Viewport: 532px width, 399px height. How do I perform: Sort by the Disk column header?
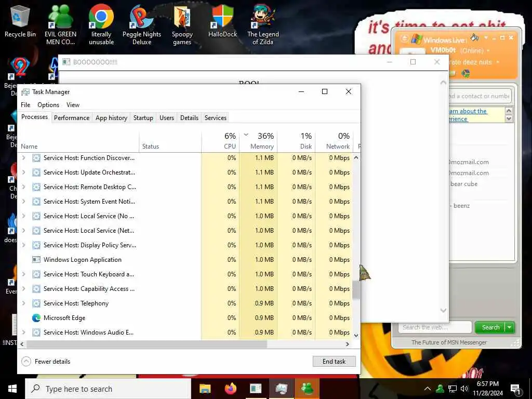pyautogui.click(x=297, y=141)
